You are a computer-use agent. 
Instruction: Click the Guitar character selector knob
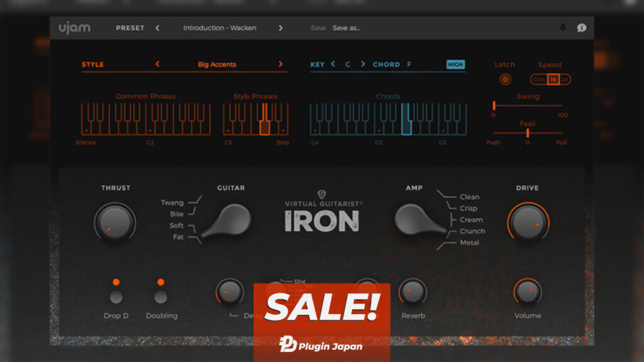coord(227,221)
